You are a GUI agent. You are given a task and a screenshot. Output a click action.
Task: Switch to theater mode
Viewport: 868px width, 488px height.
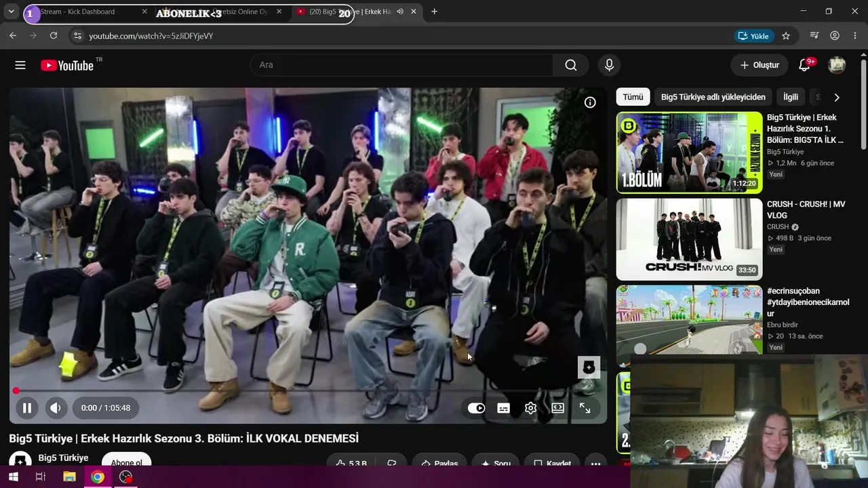[557, 408]
